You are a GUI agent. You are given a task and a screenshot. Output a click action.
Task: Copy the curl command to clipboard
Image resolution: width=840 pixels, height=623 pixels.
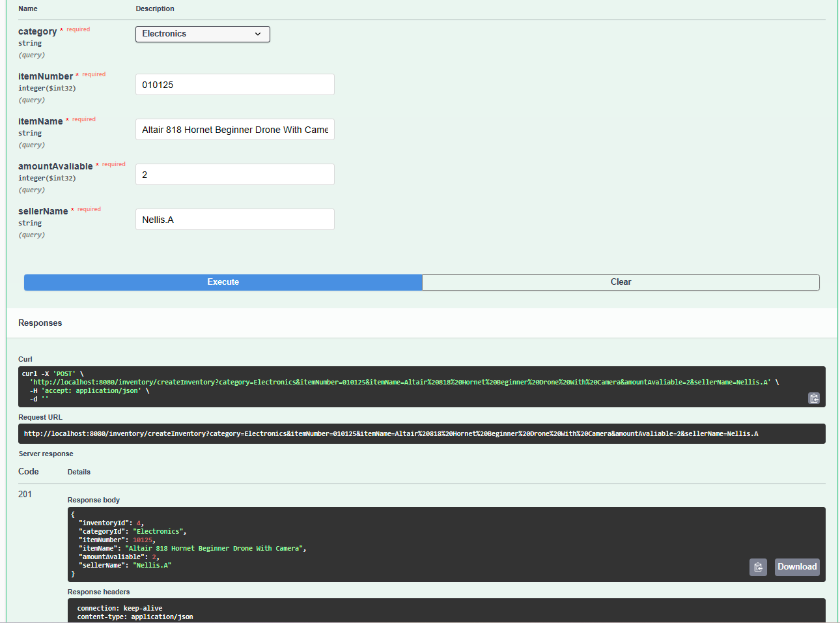pos(814,398)
